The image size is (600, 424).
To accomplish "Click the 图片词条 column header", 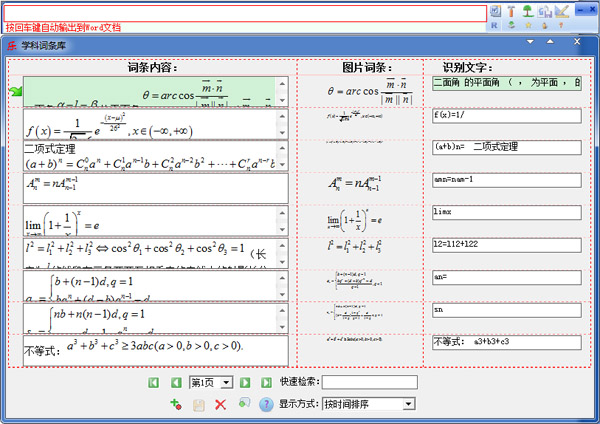I will pyautogui.click(x=367, y=67).
